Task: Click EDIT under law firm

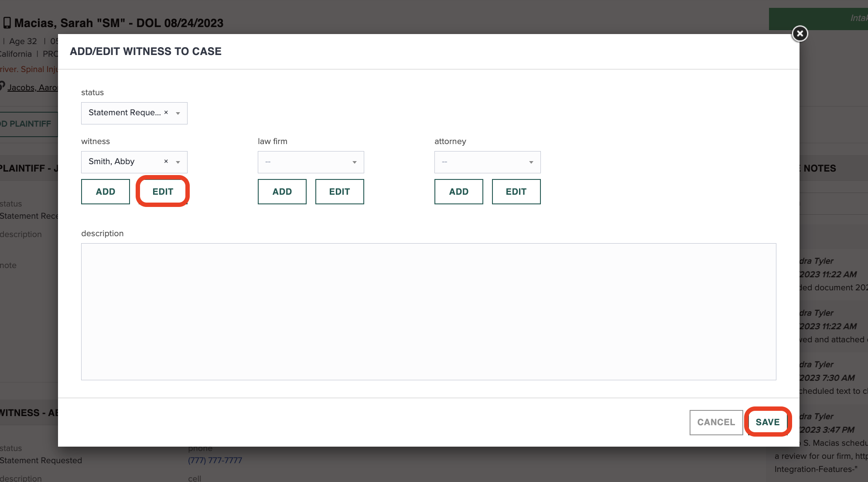Action: click(x=339, y=192)
